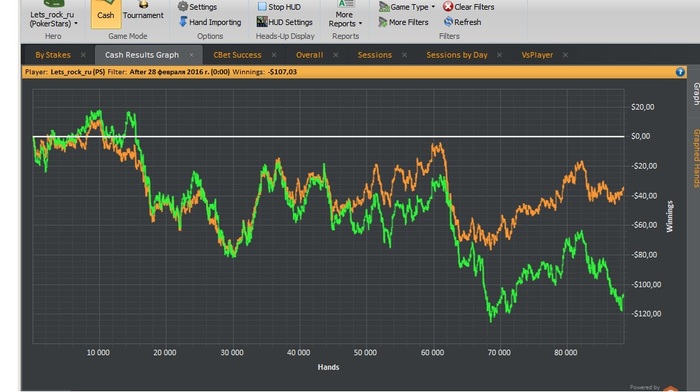Click the -$120,00 axis label
Image resolution: width=700 pixels, height=392 pixels.
(x=646, y=314)
